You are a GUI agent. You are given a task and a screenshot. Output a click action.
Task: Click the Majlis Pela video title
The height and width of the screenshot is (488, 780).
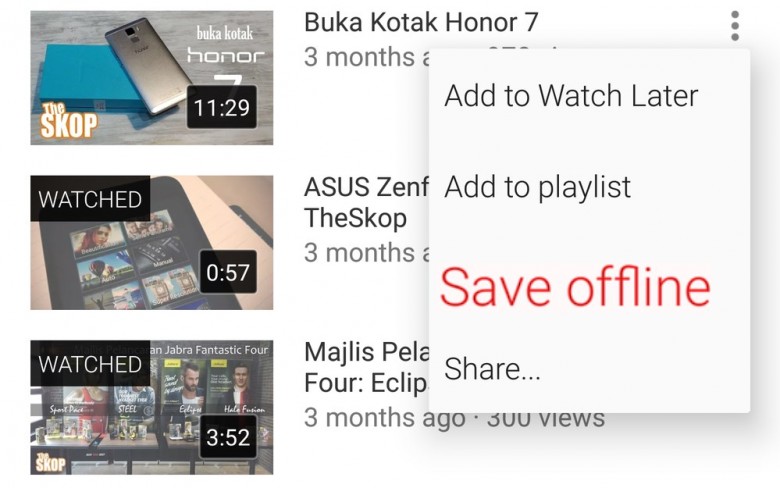(366, 367)
